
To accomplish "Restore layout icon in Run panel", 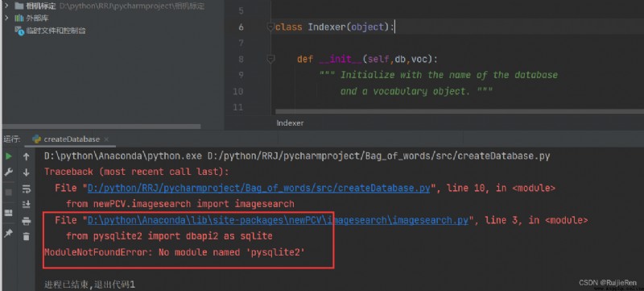I will 9,213.
